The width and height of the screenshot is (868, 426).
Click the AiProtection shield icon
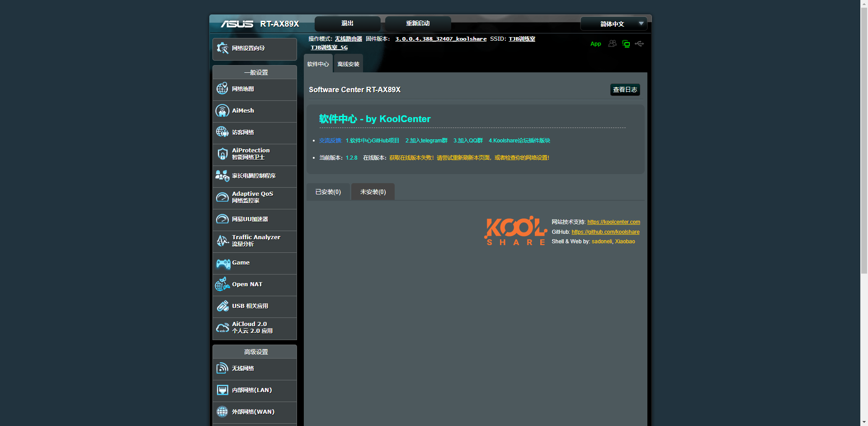pos(222,154)
